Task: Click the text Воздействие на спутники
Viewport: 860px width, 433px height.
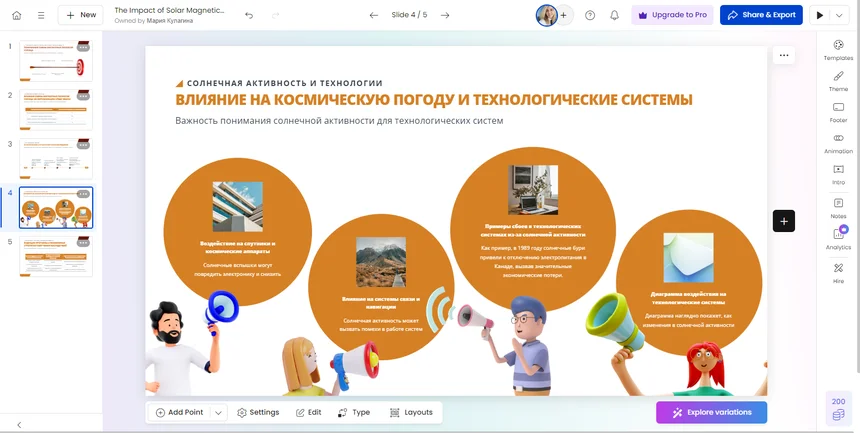Action: tap(237, 247)
